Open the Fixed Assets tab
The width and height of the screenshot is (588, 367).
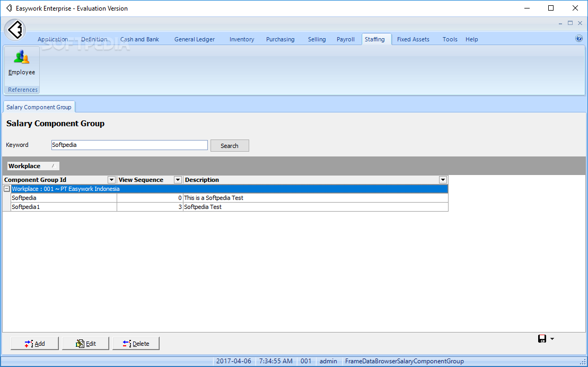[413, 39]
